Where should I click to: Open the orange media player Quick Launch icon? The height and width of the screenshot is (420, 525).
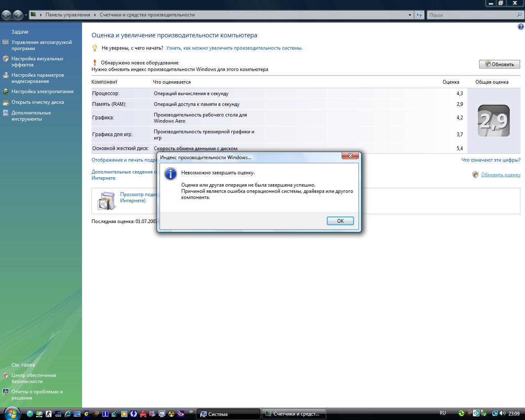124,414
